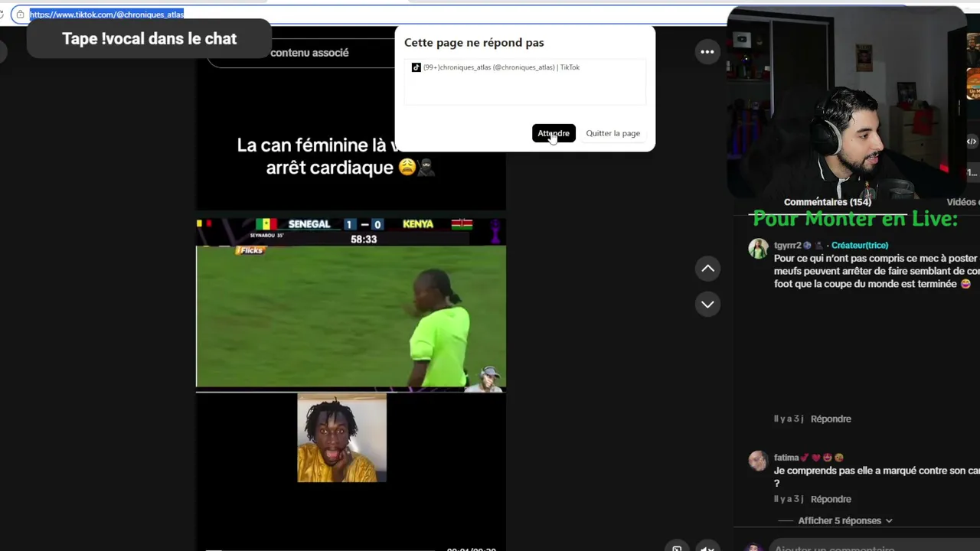Click the reaction face clip below the match
Viewport: 980px width, 551px height.
click(341, 438)
